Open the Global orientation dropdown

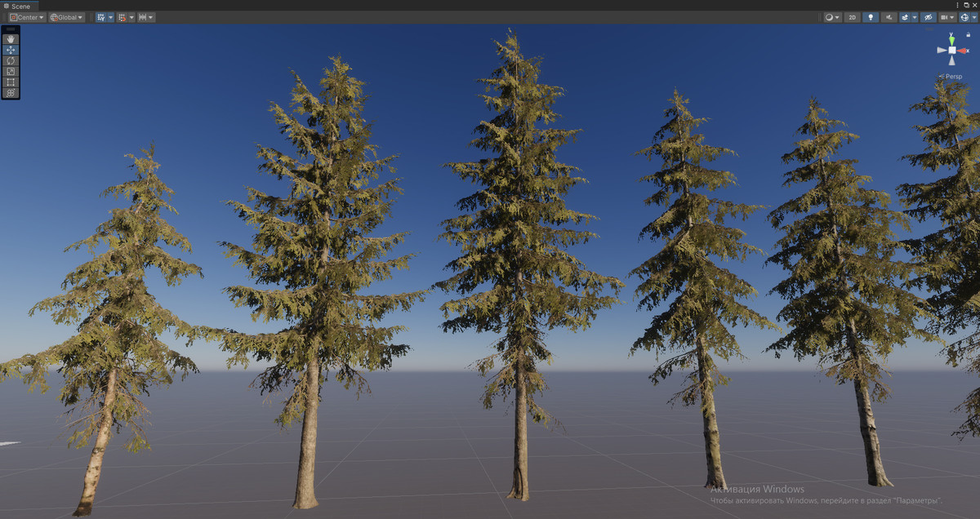point(65,16)
